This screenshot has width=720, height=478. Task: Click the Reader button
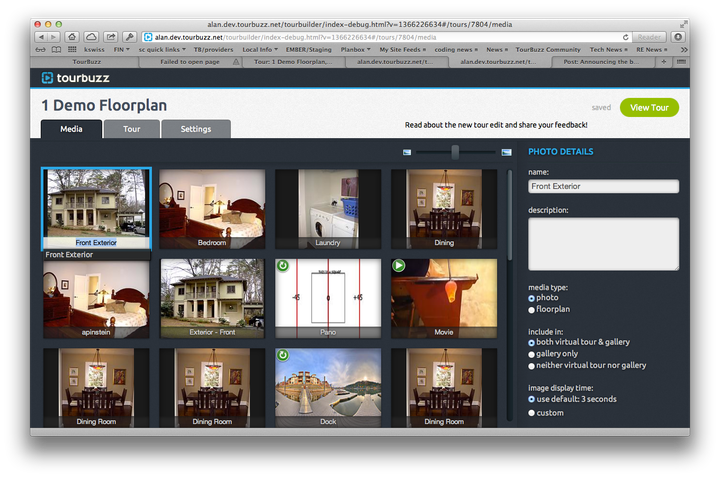click(x=649, y=37)
